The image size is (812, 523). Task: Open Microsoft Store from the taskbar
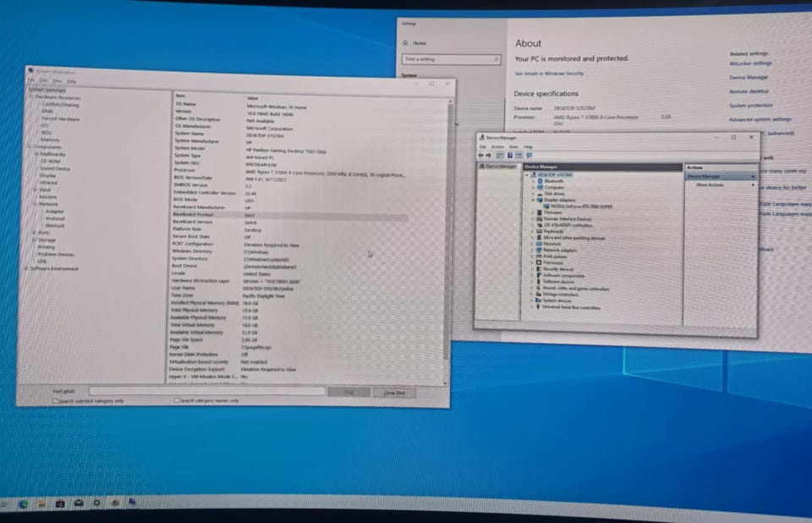tap(60, 504)
